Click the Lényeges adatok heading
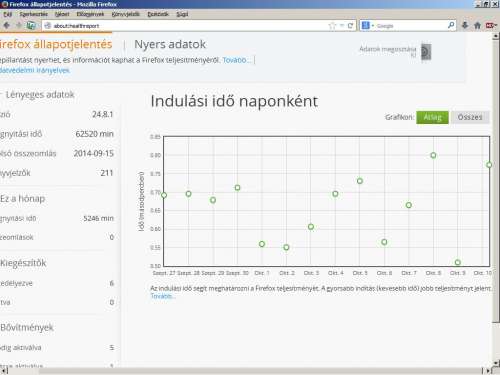The width and height of the screenshot is (500, 375). pos(40,95)
